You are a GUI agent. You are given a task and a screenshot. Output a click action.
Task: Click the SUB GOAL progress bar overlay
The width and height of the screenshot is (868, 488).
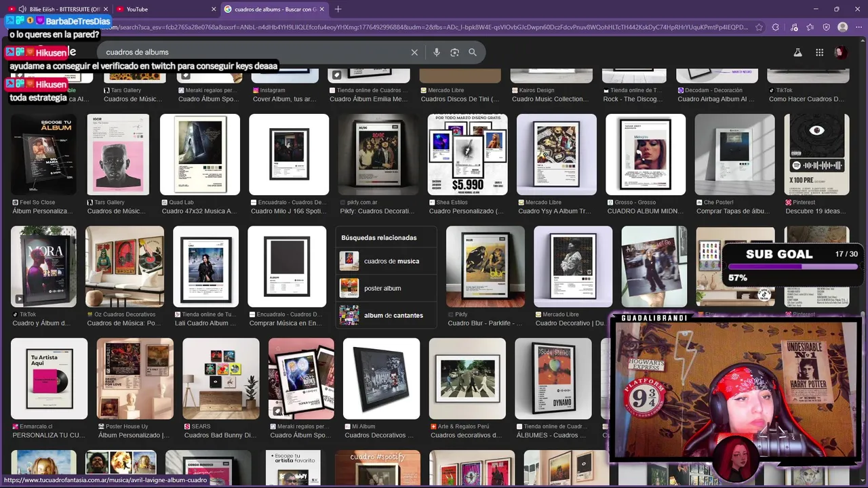coord(792,267)
